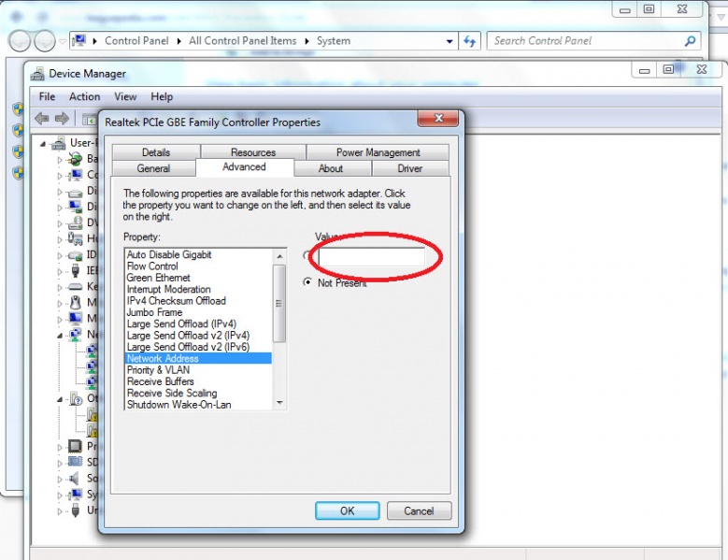Open the Action menu in Device Manager
The width and height of the screenshot is (728, 560).
click(84, 96)
